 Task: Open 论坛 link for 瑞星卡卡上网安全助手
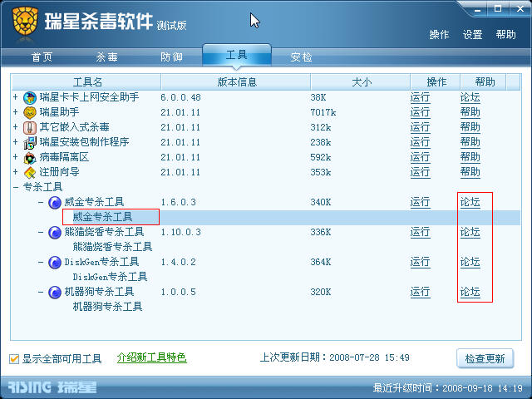pos(470,98)
